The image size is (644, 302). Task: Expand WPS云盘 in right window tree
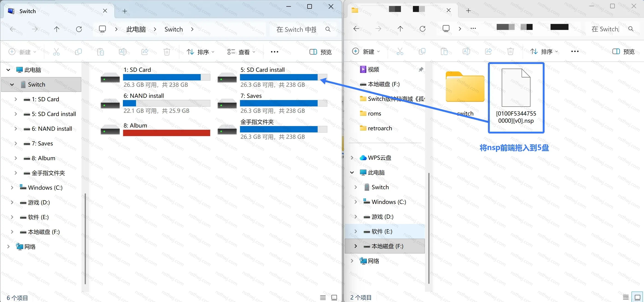click(x=352, y=158)
